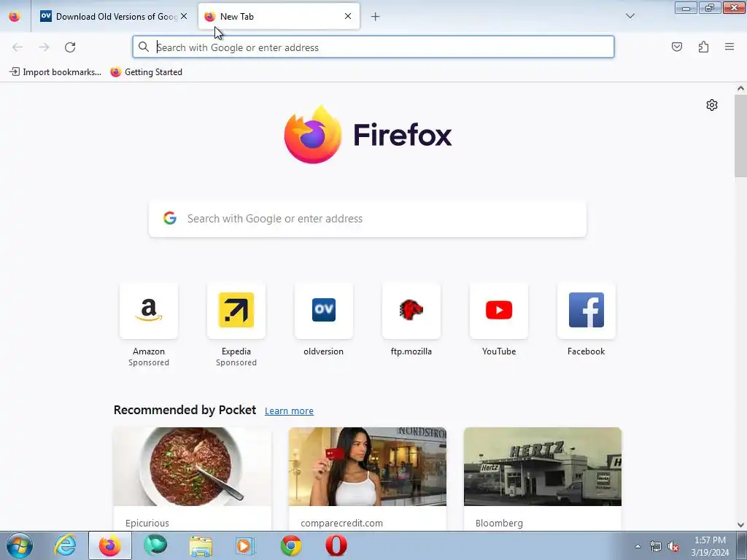Click the scrollbar up arrow
The width and height of the screenshot is (747, 560).
point(740,88)
